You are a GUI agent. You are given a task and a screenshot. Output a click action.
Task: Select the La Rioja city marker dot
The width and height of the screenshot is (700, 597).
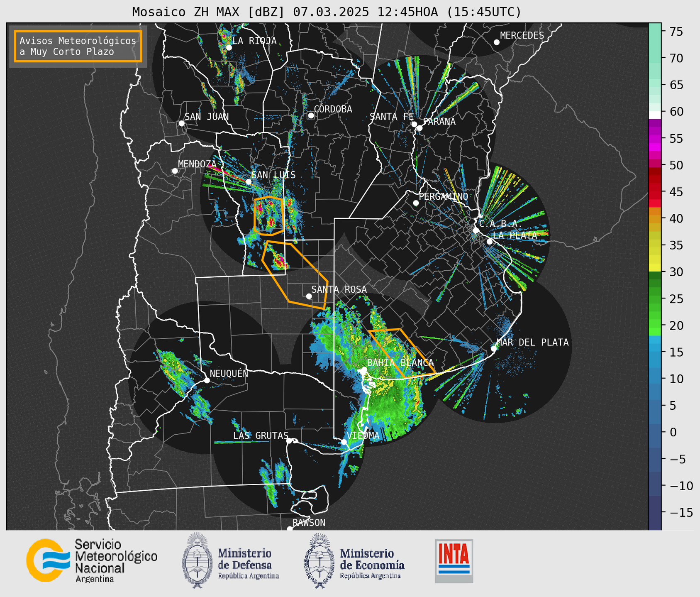229,48
